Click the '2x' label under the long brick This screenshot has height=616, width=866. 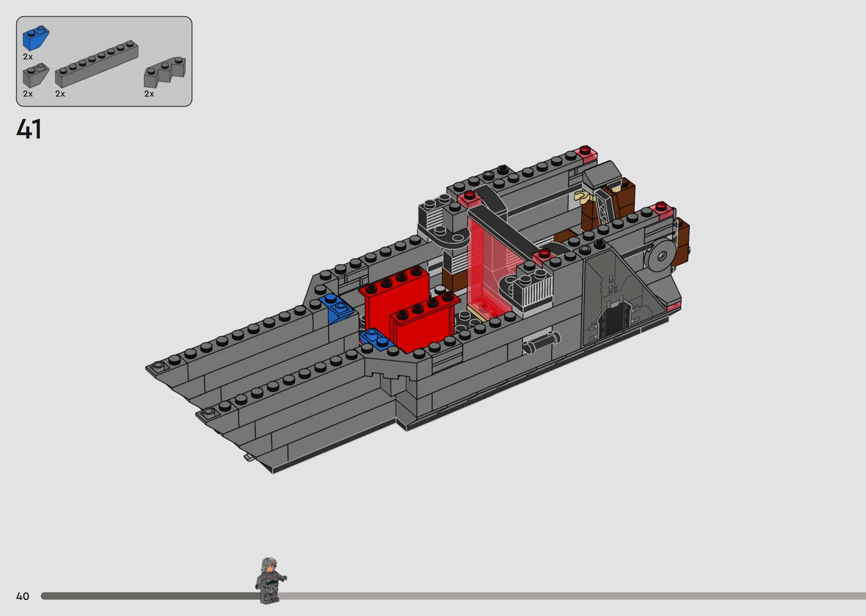[x=60, y=94]
